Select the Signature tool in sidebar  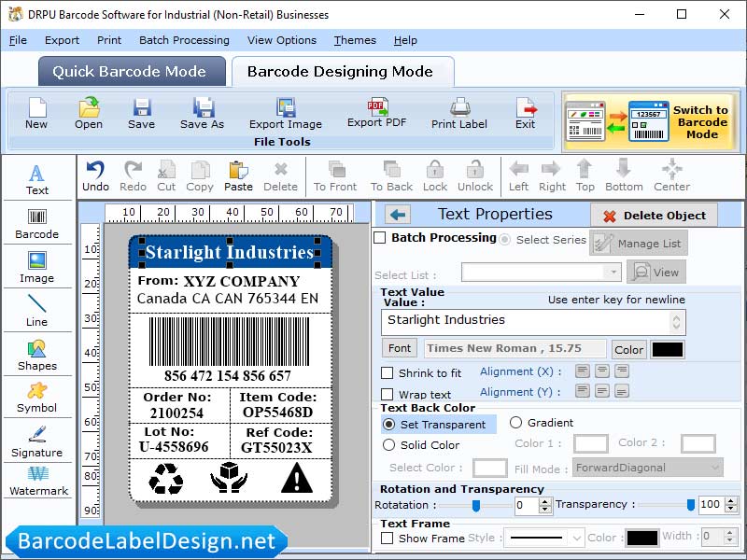[x=37, y=441]
